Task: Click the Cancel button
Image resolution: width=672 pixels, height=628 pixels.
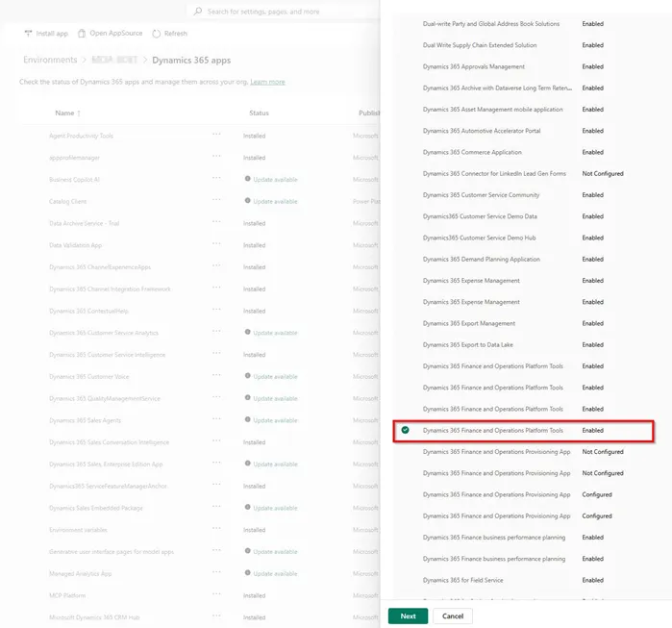Action: pos(453,616)
